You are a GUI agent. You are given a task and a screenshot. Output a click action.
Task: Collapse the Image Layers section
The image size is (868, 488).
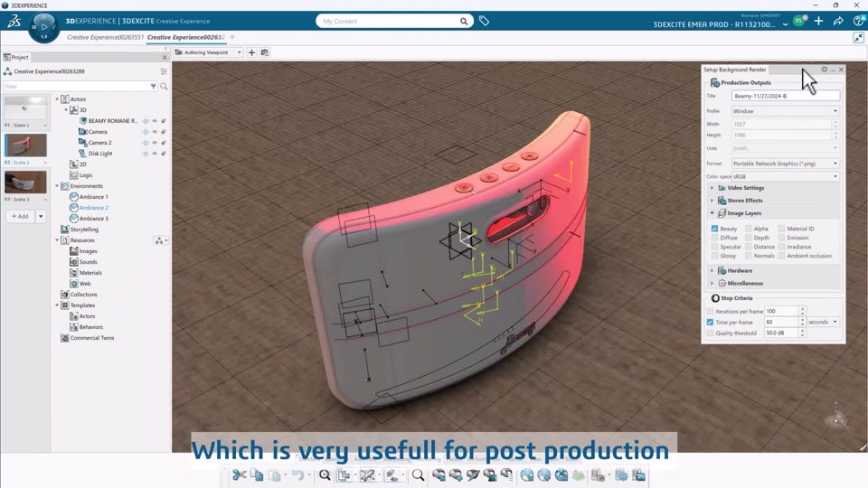point(712,213)
